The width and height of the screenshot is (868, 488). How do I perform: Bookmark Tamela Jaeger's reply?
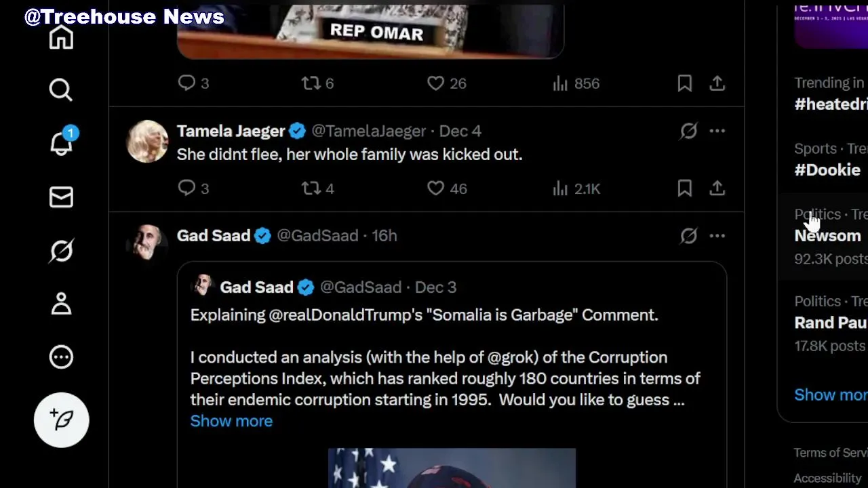pyautogui.click(x=684, y=188)
